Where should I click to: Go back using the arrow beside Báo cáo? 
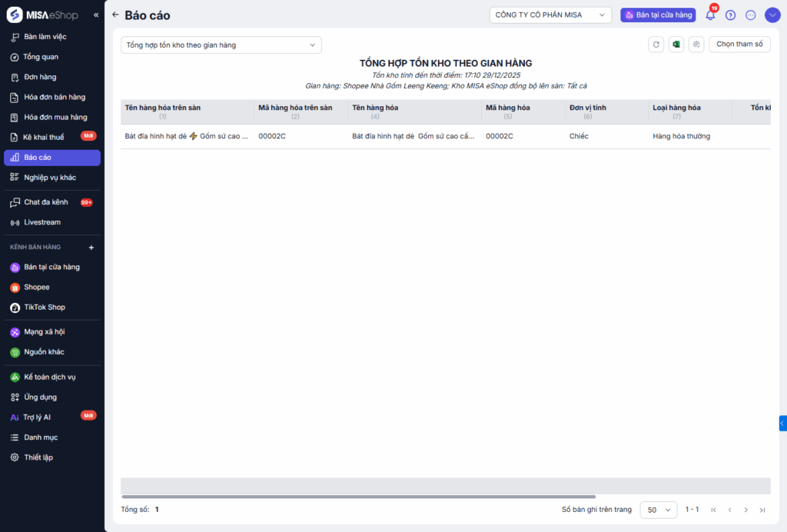(115, 15)
